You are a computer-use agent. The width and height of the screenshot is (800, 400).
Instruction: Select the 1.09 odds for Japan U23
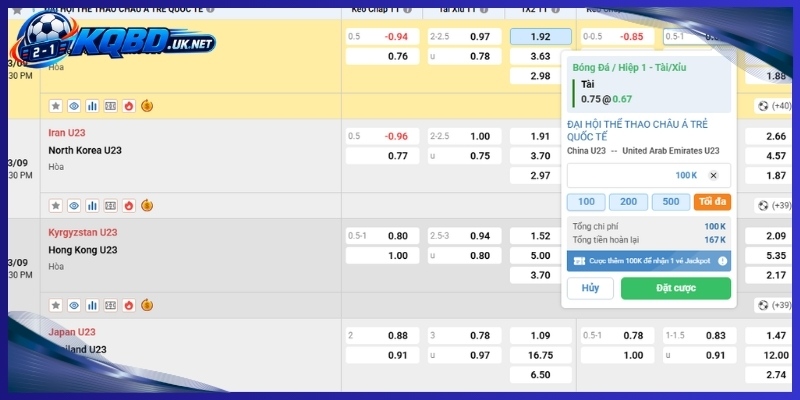pos(541,335)
